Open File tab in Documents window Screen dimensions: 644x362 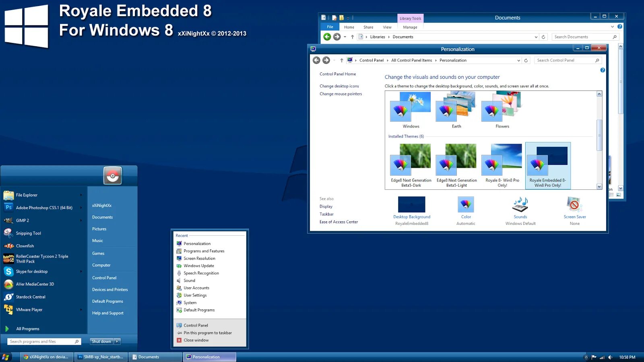coord(330,27)
